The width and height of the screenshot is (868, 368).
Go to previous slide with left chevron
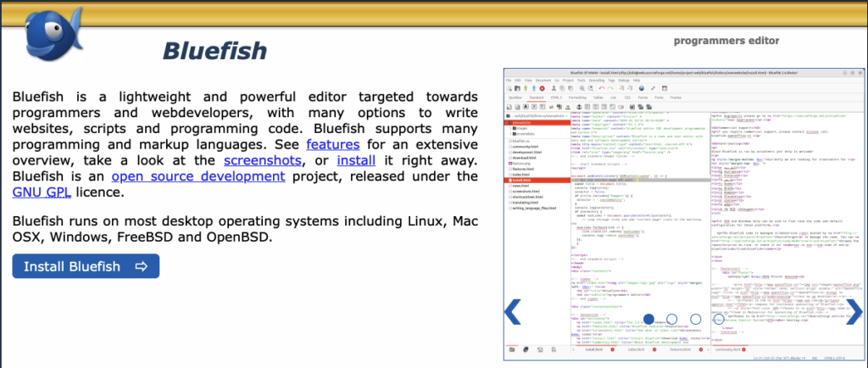coord(513,311)
